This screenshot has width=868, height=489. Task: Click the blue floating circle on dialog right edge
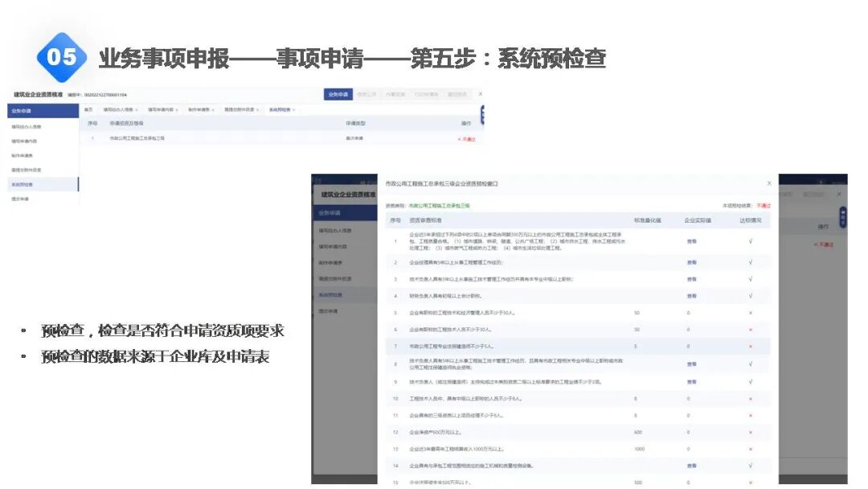click(x=842, y=216)
